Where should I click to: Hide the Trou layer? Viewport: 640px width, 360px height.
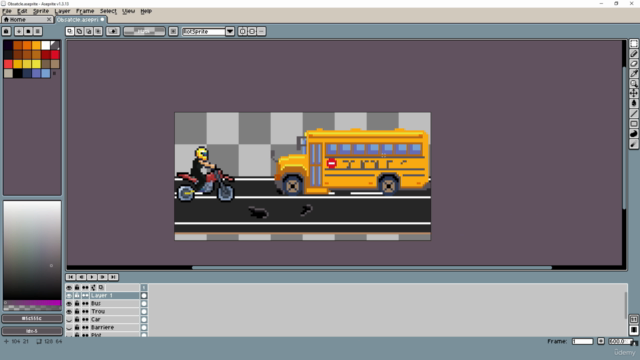(x=69, y=311)
